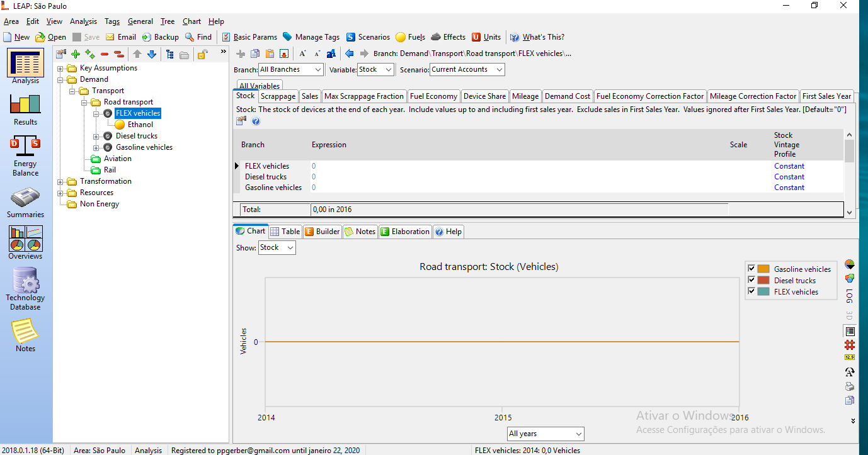The image size is (868, 455).
Task: Open the Analysis menu
Action: 83,21
